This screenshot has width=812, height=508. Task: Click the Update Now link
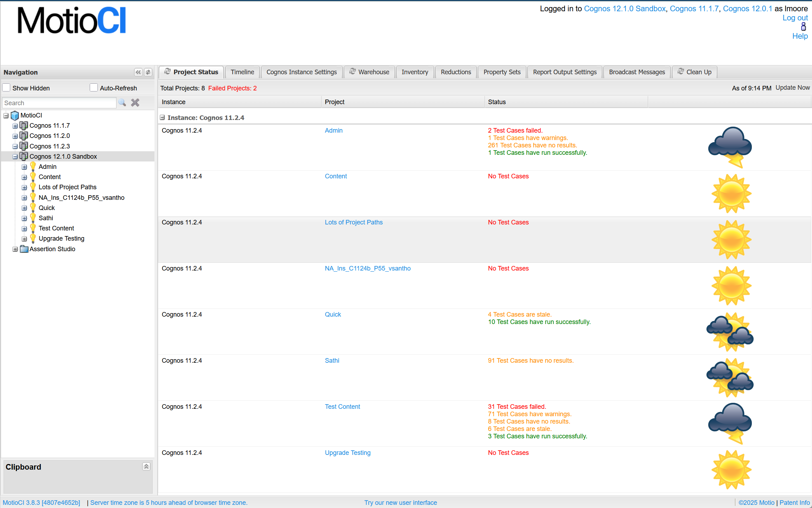click(792, 88)
